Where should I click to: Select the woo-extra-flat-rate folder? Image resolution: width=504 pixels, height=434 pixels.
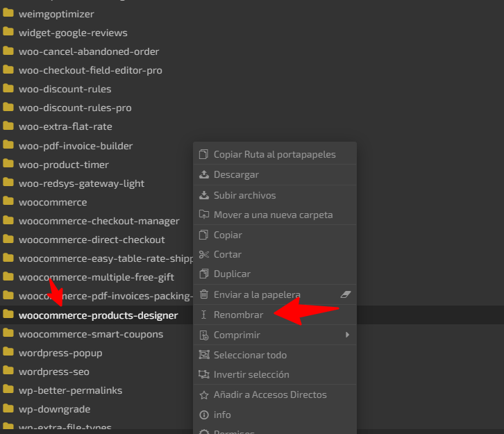(x=65, y=126)
